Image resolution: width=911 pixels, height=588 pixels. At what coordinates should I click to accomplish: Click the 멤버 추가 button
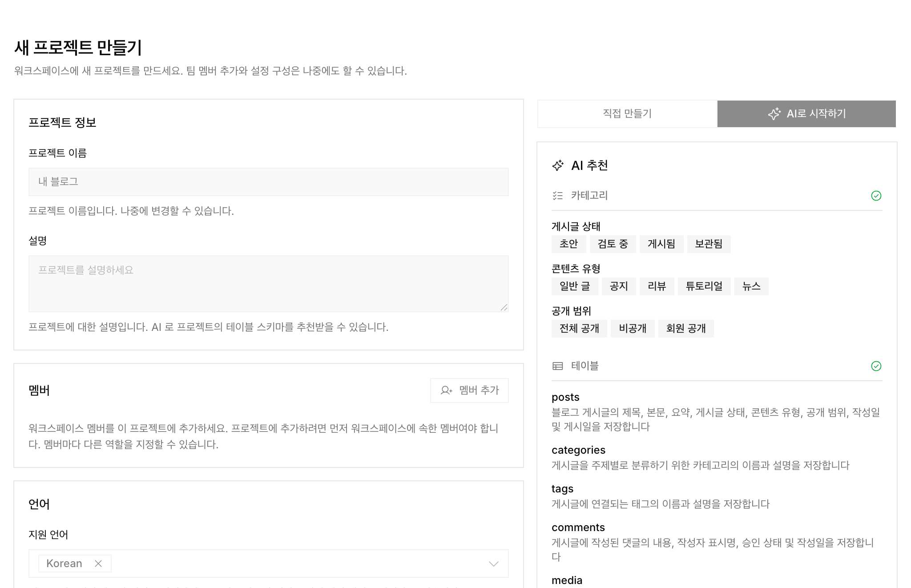pyautogui.click(x=469, y=391)
